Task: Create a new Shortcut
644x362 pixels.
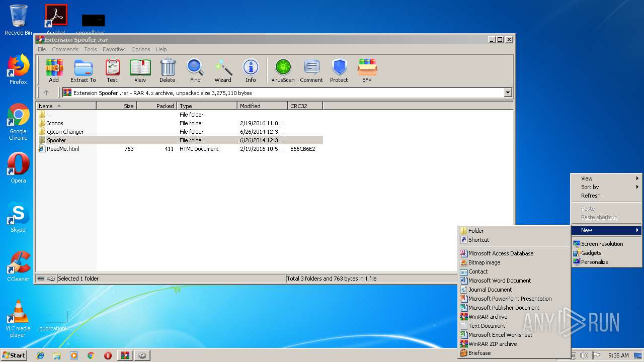Action: 514,240
